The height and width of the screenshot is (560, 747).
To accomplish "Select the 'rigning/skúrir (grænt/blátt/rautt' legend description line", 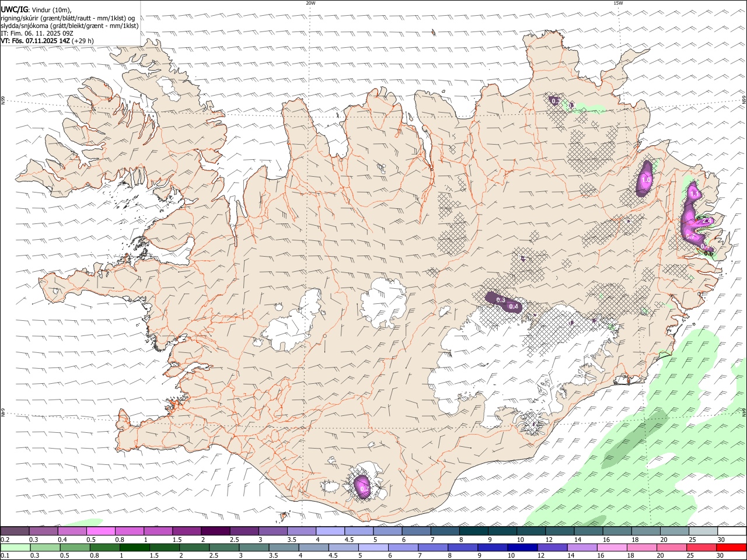I will coord(68,18).
